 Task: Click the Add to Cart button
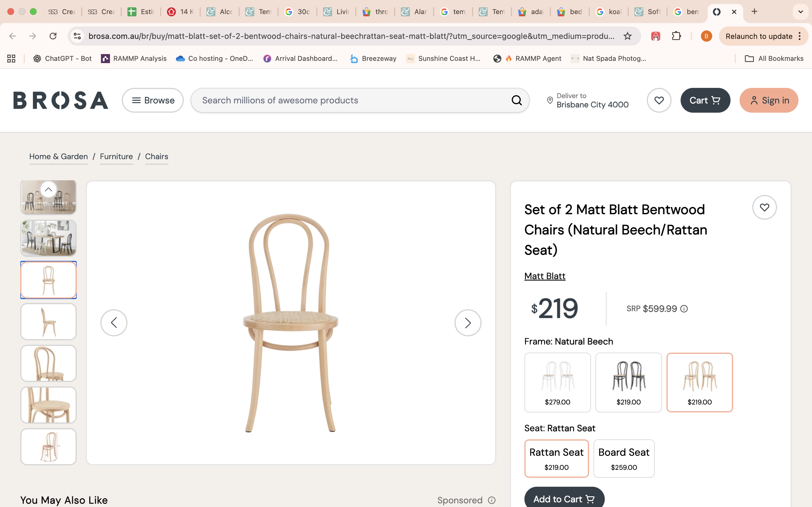tap(564, 499)
